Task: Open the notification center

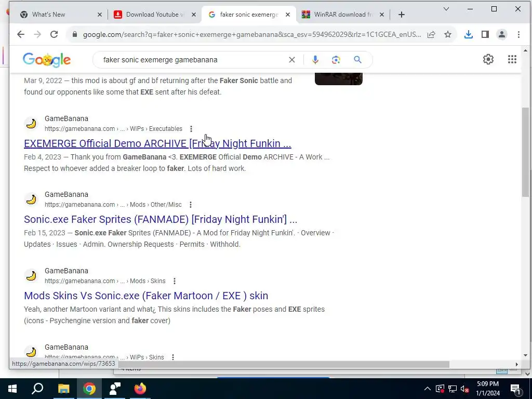Action: 515,389
